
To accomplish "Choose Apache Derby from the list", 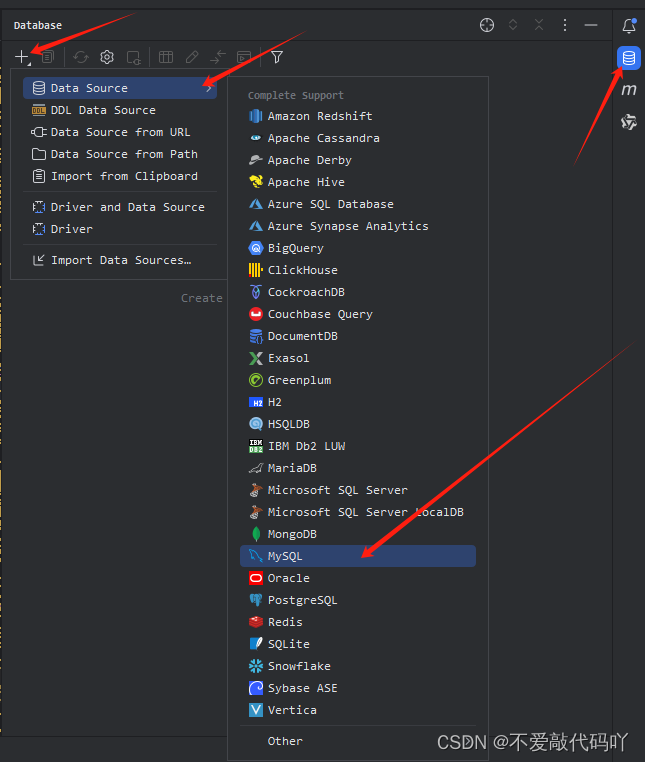I will click(x=358, y=160).
